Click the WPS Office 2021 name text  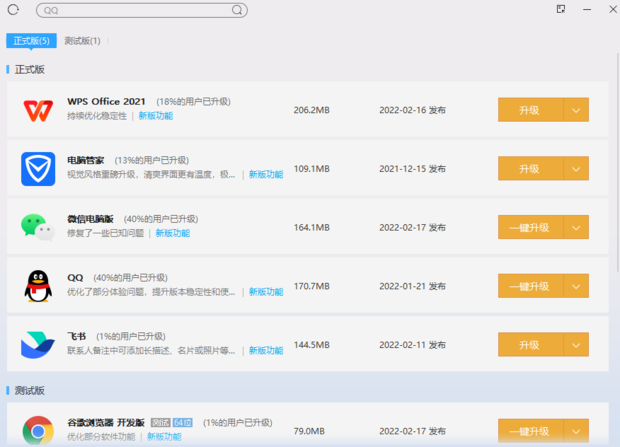[106, 101]
